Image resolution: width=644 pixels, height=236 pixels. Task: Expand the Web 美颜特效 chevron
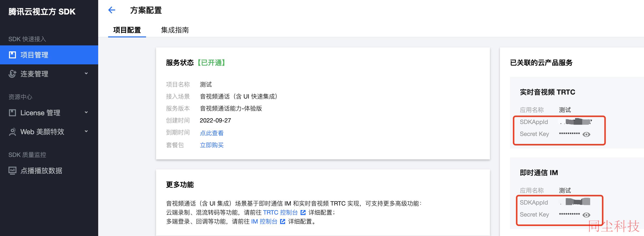click(86, 132)
